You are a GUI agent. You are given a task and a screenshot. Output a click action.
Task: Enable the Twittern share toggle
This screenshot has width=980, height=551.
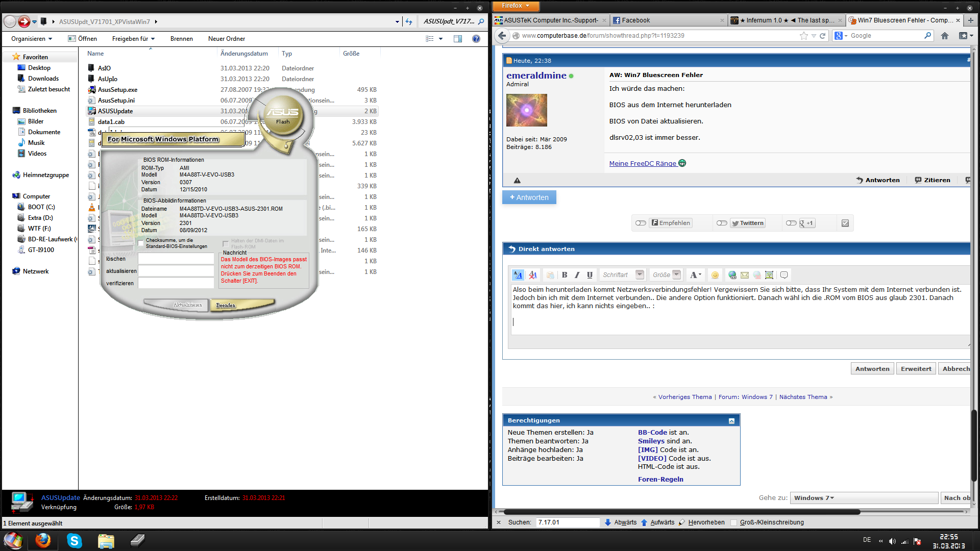coord(722,223)
